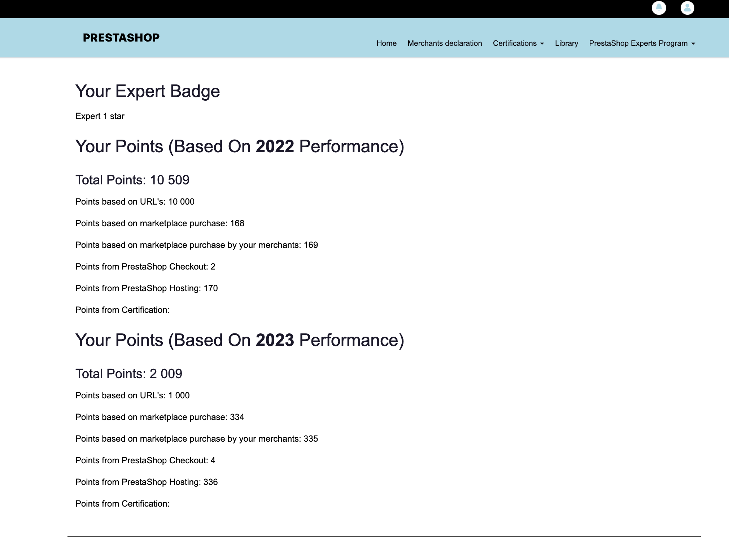Select the 'Expert 1 star' text
Screen dimensions: 729x560
tap(100, 116)
